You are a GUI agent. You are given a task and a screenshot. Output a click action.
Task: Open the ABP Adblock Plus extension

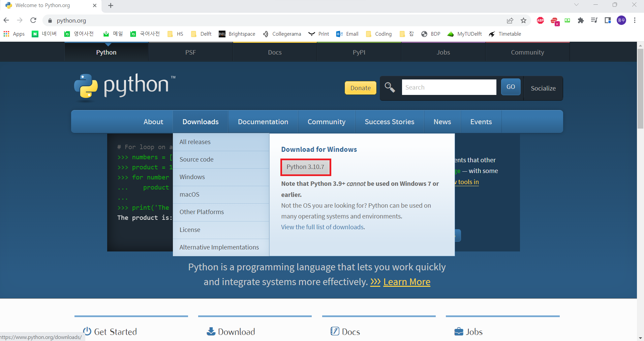(540, 21)
